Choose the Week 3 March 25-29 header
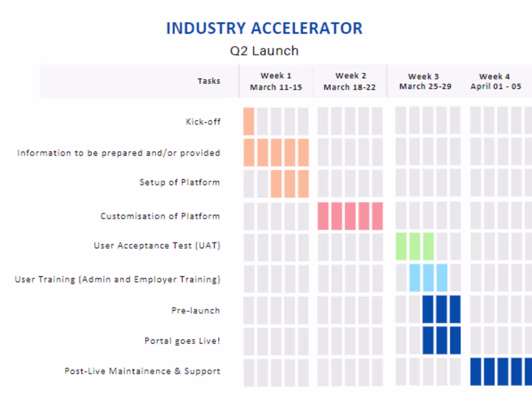Image resolution: width=532 pixels, height=399 pixels. (x=425, y=81)
